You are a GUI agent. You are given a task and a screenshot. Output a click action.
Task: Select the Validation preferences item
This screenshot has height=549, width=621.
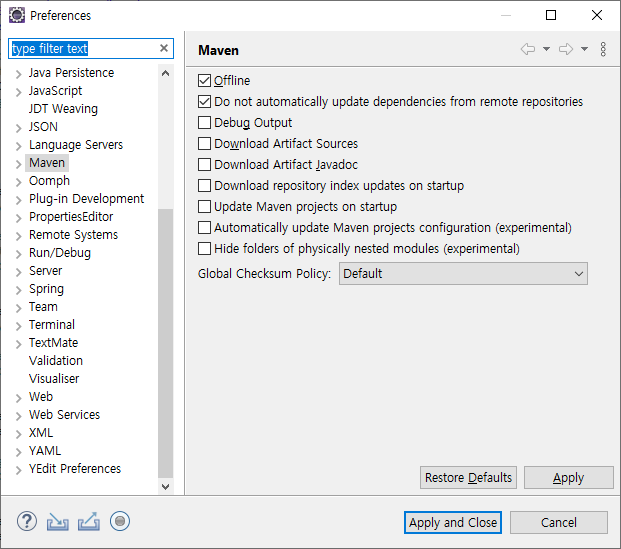pyautogui.click(x=56, y=360)
